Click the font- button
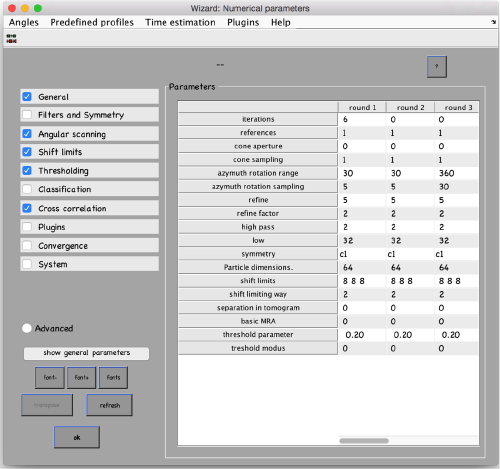500x469 pixels. tap(50, 378)
